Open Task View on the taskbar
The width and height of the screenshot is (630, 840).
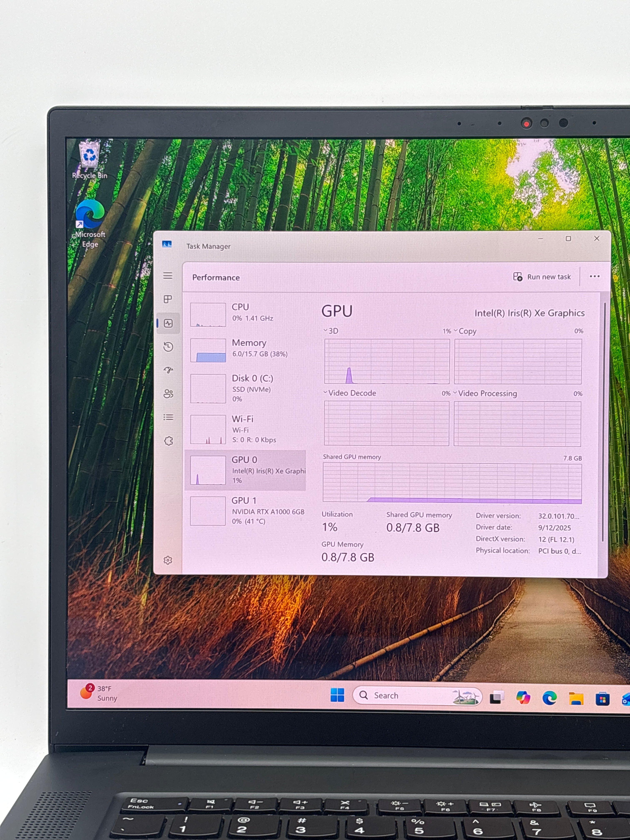496,697
